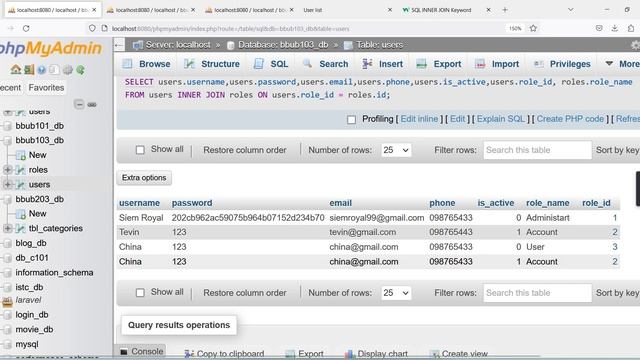Open the Insert tab
This screenshot has height=360, width=640.
[x=382, y=64]
